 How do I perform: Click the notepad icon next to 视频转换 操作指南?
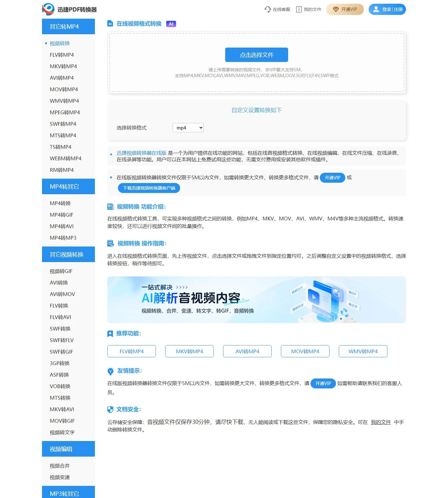[110, 243]
